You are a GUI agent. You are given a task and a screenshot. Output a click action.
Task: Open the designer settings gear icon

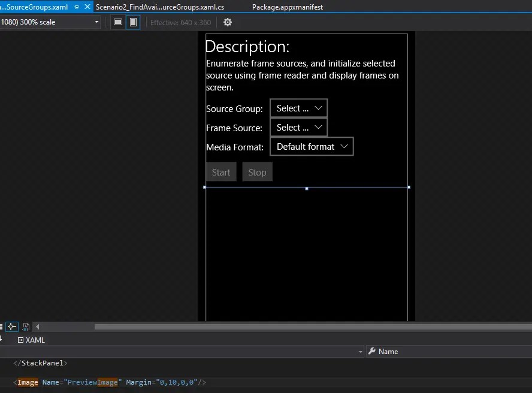227,22
